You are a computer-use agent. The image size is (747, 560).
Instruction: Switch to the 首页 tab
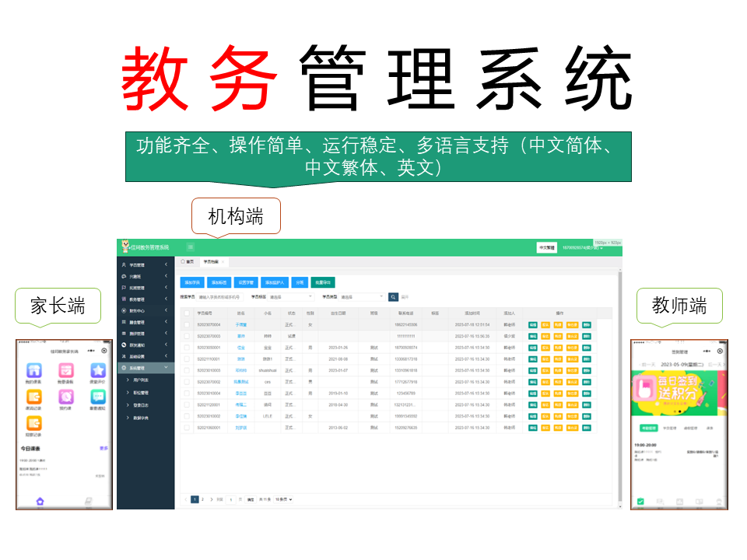coord(187,262)
